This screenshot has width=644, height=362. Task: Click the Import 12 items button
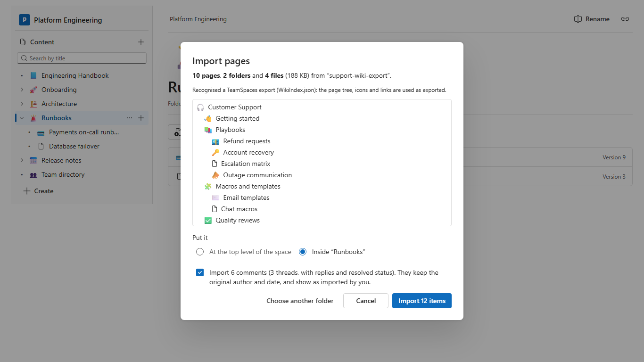coord(422,301)
